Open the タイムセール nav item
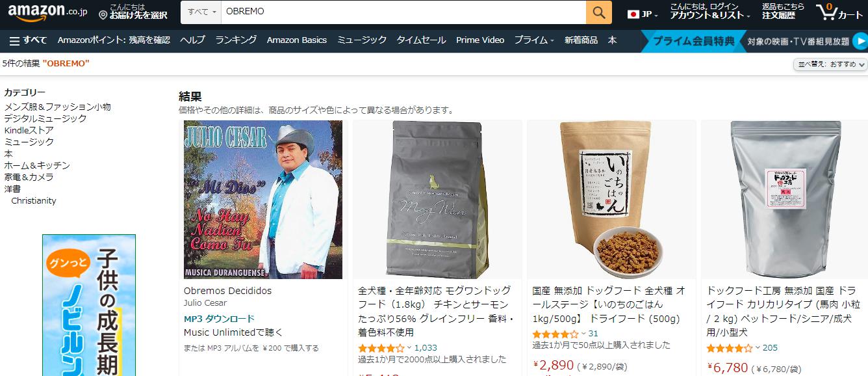868x376 pixels. pos(422,40)
